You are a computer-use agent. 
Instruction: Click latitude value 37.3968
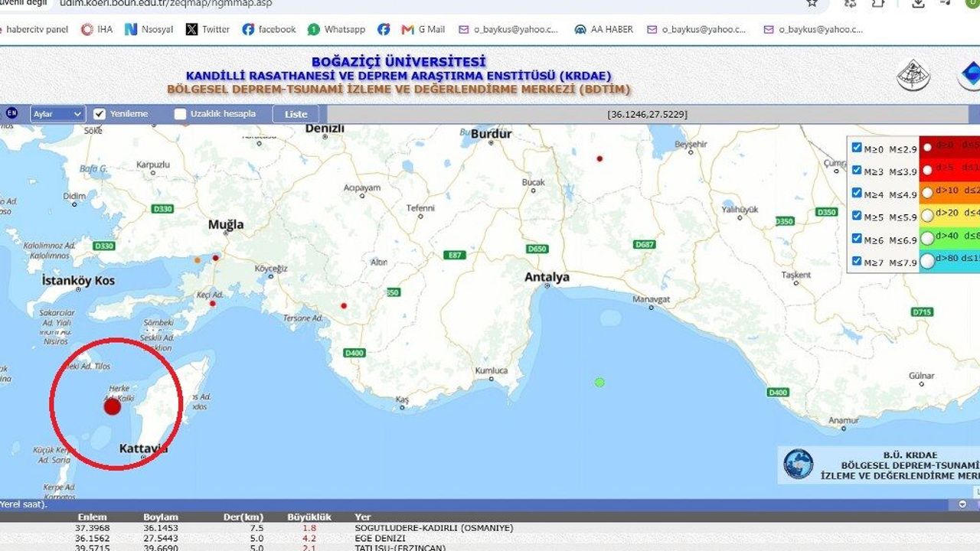(92, 528)
